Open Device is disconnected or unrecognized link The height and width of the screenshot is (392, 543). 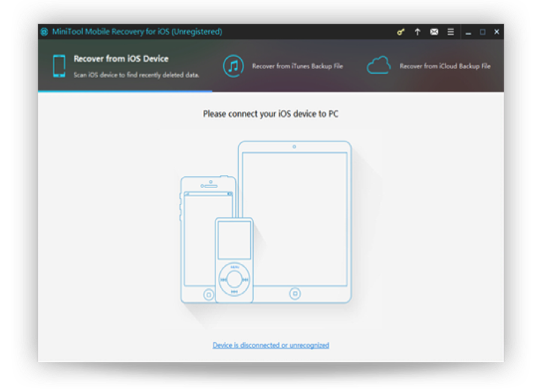coord(271,345)
